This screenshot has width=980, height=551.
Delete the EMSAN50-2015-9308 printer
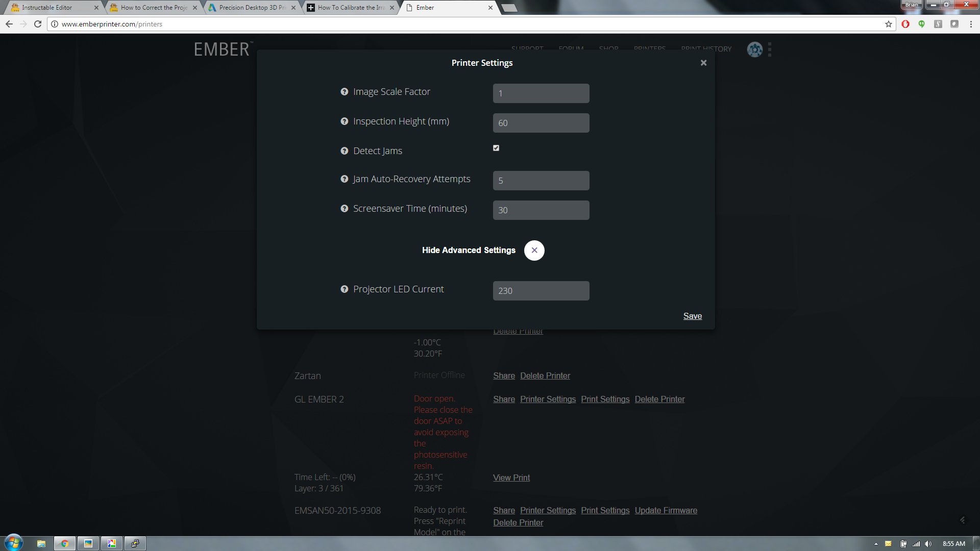point(518,523)
